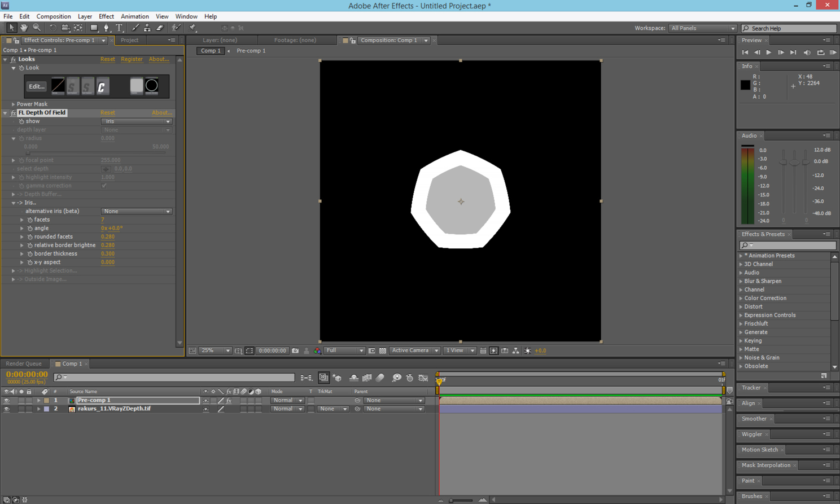Select the Zoom tool in toolbar
The height and width of the screenshot is (504, 840).
pos(37,28)
